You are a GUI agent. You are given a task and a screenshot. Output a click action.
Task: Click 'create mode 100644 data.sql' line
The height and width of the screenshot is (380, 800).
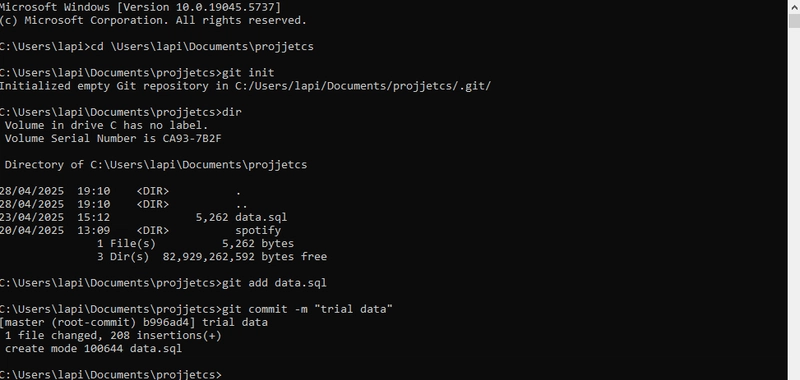(93, 349)
